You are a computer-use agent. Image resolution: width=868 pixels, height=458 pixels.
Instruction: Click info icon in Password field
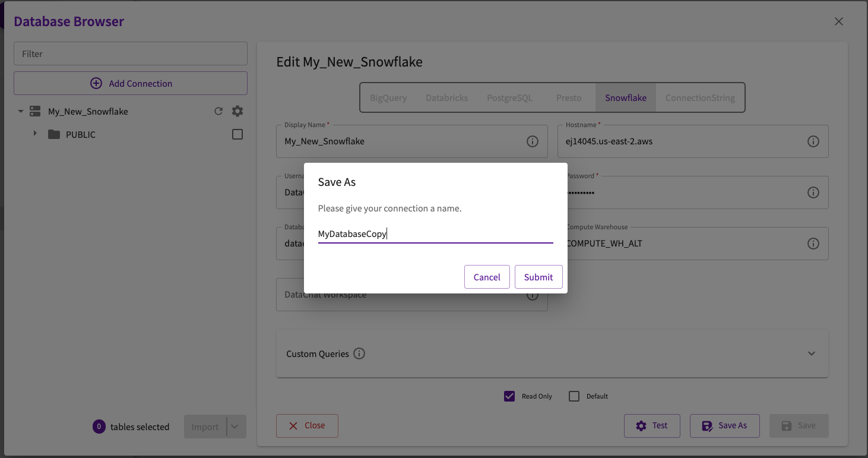point(813,192)
